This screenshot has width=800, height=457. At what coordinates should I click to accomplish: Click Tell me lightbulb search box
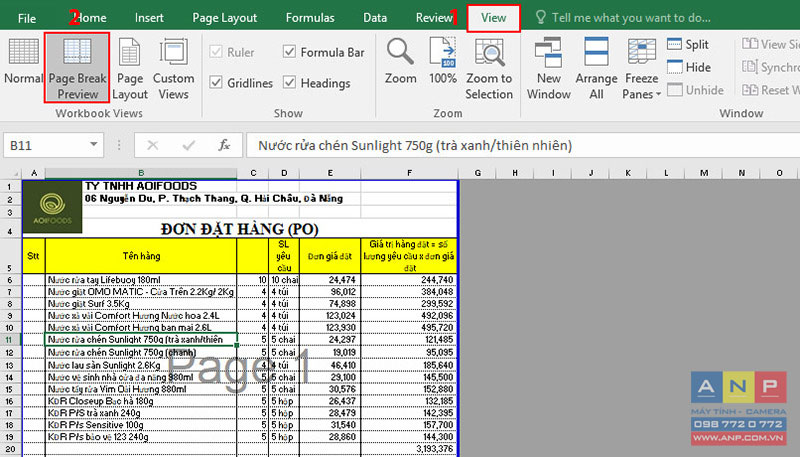pos(622,18)
